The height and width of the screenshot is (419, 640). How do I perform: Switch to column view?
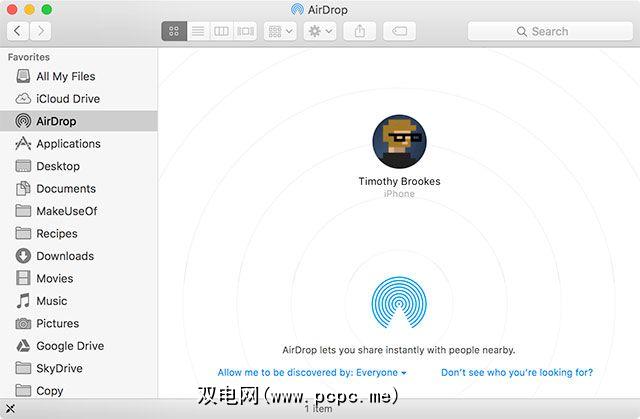[222, 31]
